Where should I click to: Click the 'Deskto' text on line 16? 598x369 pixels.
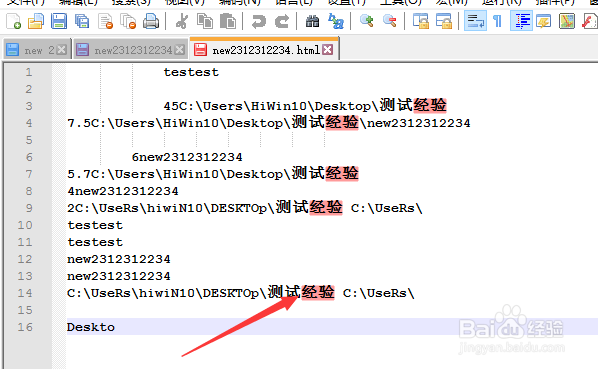click(x=91, y=327)
